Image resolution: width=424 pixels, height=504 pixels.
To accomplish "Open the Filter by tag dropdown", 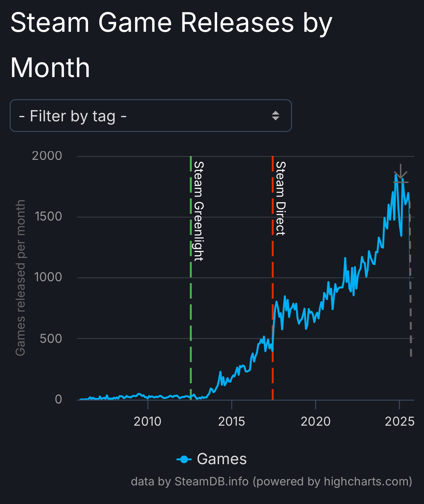I will 151,116.
